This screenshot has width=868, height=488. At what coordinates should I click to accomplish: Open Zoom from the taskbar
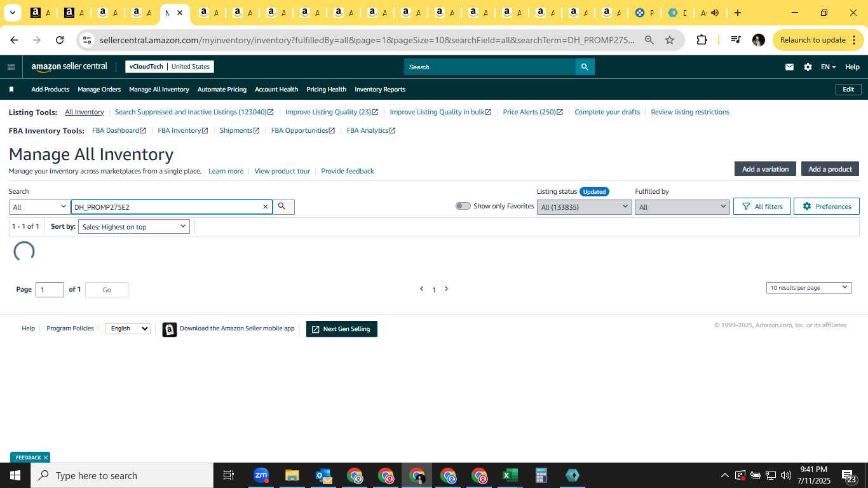[261, 475]
